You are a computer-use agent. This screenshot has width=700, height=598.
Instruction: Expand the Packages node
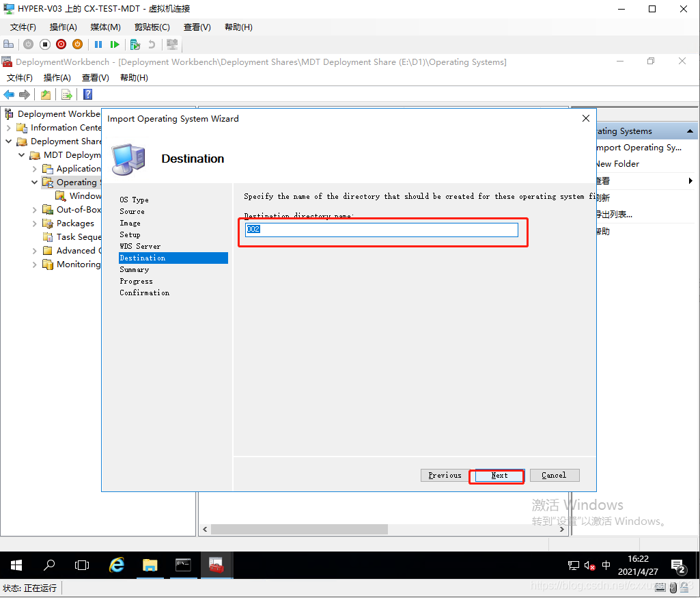point(34,223)
